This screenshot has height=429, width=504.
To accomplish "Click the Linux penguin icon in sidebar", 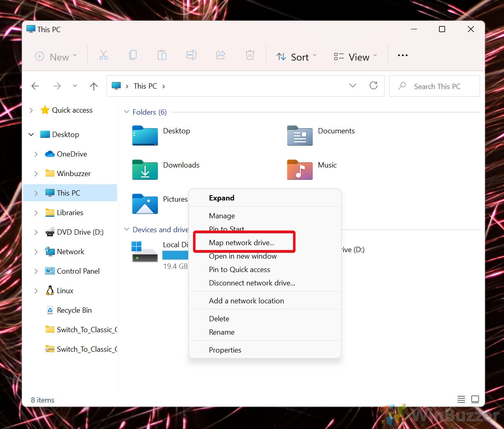I will point(50,290).
